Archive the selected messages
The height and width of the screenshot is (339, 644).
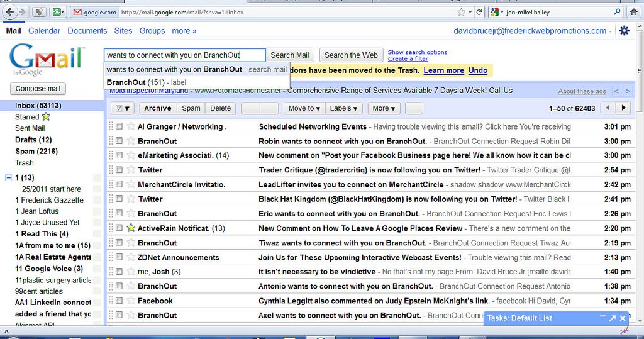(158, 108)
